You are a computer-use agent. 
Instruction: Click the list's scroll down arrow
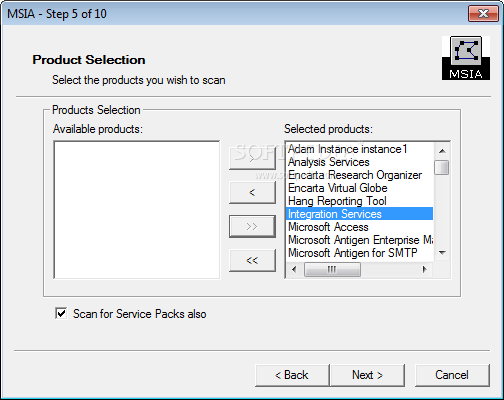(442, 253)
